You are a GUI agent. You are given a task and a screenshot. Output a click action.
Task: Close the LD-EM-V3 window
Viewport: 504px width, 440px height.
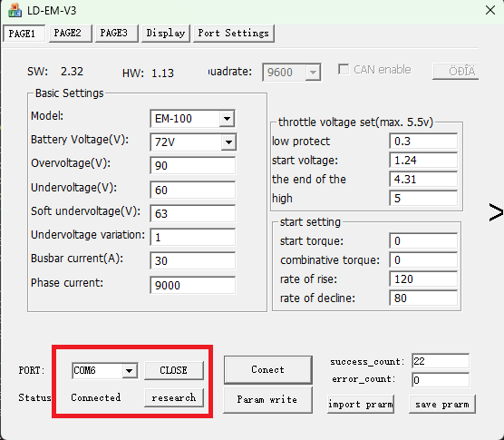(490, 10)
